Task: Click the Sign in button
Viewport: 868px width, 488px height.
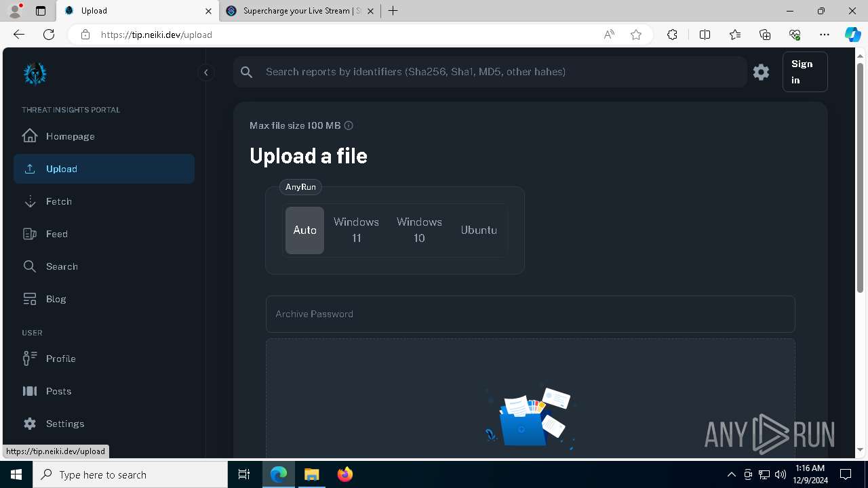Action: coord(805,72)
